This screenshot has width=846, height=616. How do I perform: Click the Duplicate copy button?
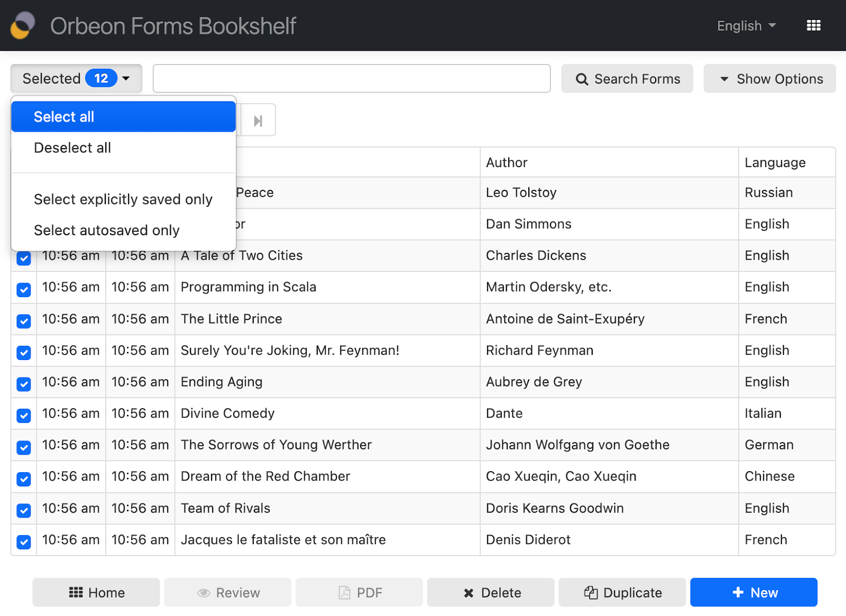tap(622, 592)
